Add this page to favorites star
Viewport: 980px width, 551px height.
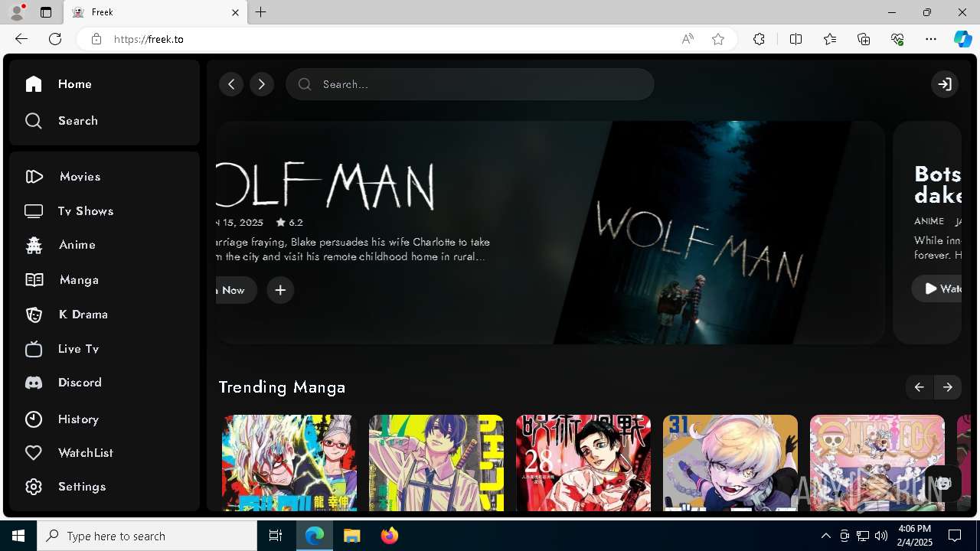(718, 39)
